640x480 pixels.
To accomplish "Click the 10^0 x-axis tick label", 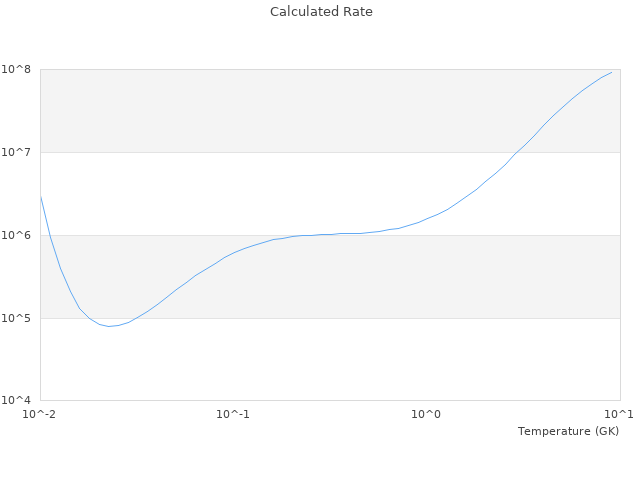I will pyautogui.click(x=426, y=414).
